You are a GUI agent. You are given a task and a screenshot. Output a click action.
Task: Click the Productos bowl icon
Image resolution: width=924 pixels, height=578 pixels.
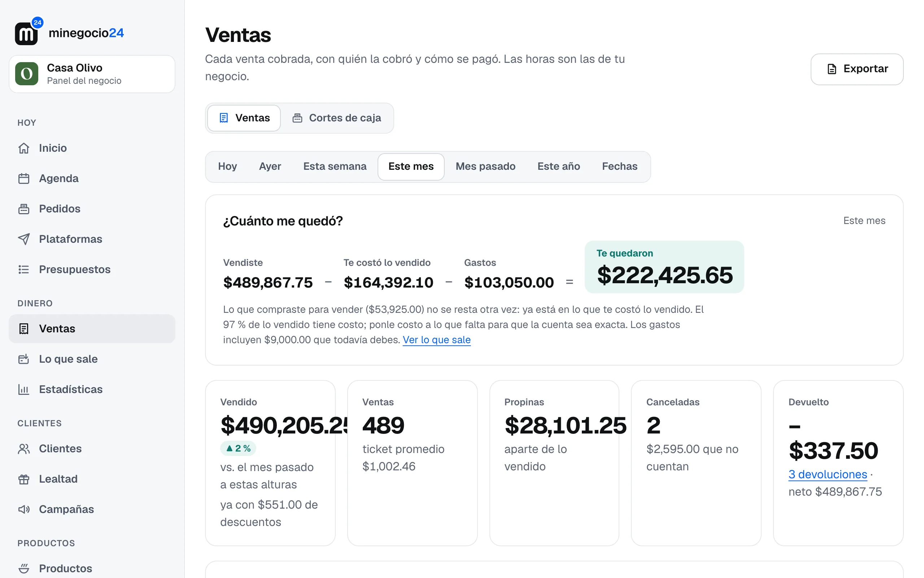point(24,569)
